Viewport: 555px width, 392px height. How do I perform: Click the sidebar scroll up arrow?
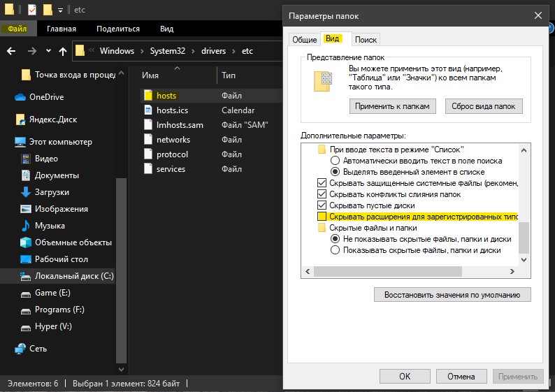tap(121, 73)
